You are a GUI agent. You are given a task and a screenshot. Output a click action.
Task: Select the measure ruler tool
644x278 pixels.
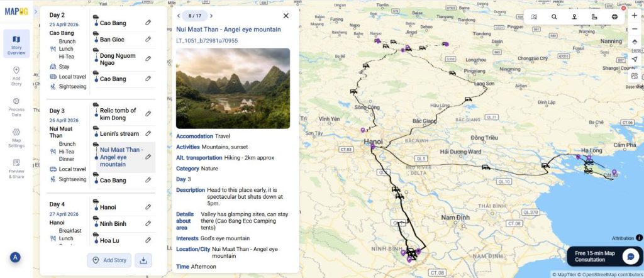(x=594, y=17)
